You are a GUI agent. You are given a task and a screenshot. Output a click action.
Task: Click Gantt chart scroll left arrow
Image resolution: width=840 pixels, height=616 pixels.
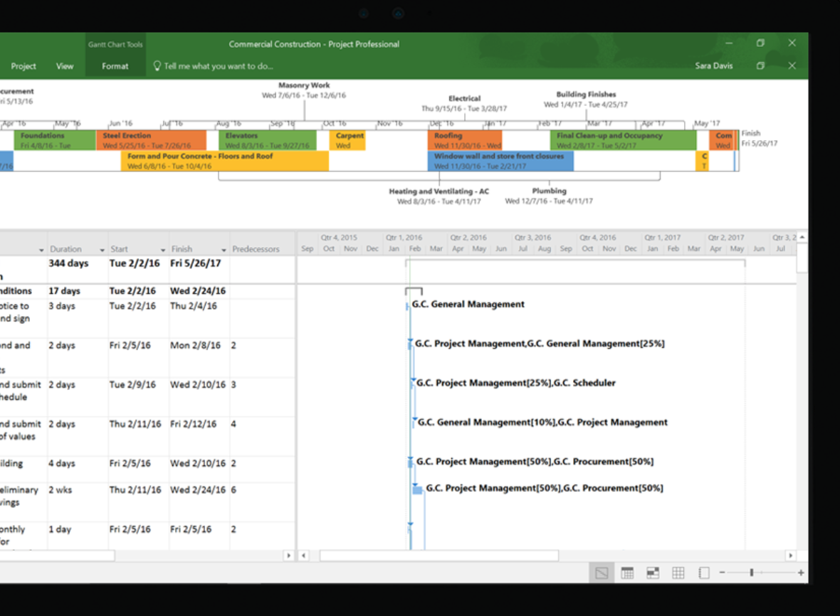coord(304,556)
